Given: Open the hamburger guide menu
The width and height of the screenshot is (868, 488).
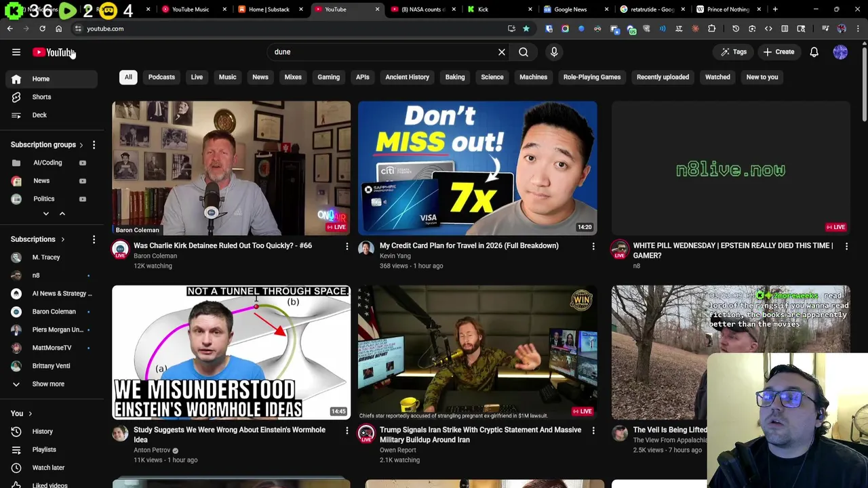Looking at the screenshot, I should pos(16,52).
